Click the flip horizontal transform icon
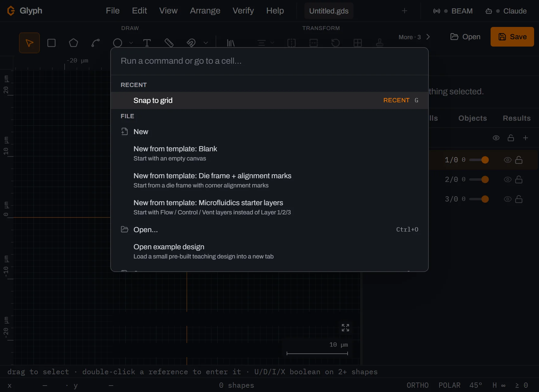Screen dimensions: 539x392 coord(292,43)
